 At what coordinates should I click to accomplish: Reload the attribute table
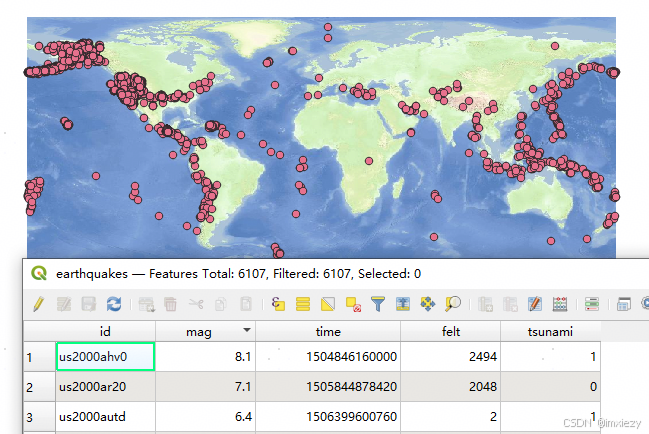[114, 304]
